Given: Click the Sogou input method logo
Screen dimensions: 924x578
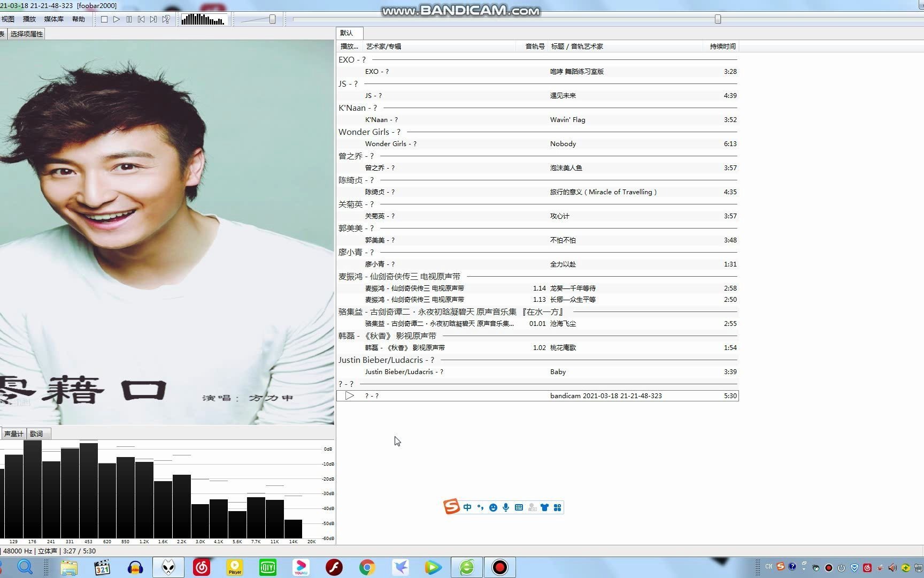Looking at the screenshot, I should tap(452, 506).
